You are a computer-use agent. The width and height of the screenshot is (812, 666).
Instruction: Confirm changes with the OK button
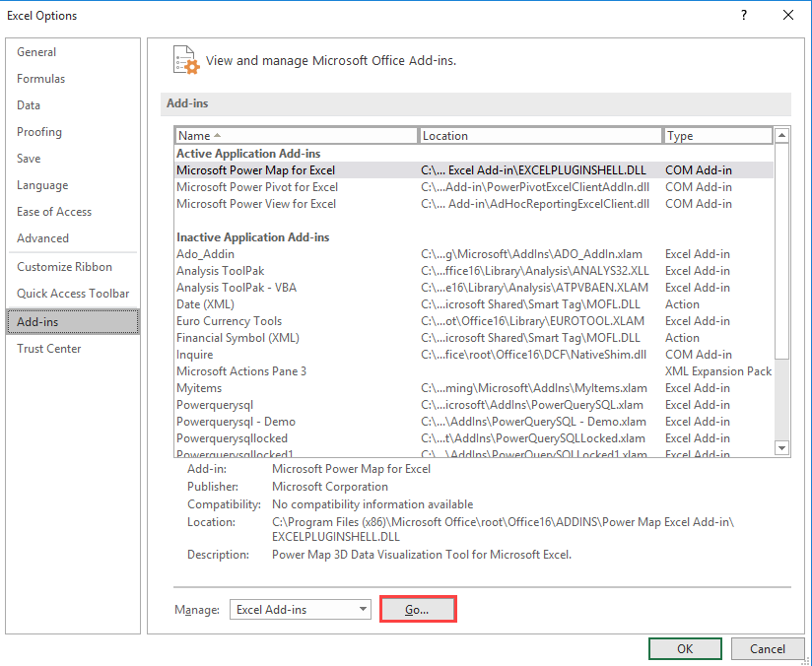685,648
